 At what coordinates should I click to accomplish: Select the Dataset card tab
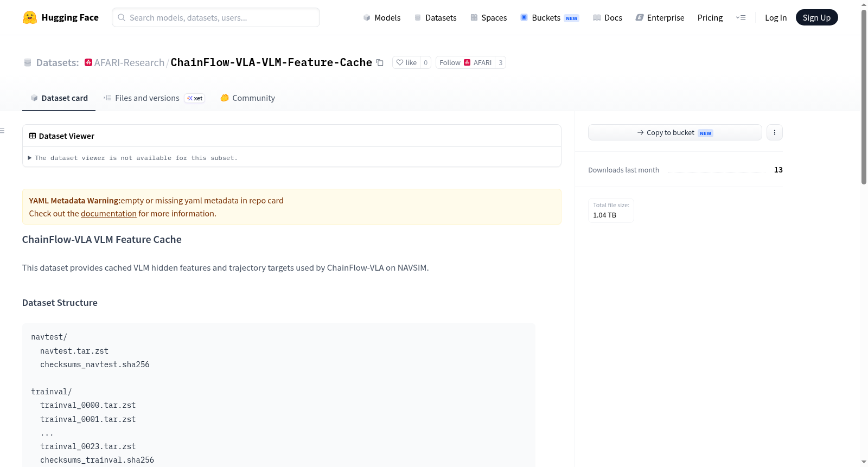pyautogui.click(x=59, y=98)
